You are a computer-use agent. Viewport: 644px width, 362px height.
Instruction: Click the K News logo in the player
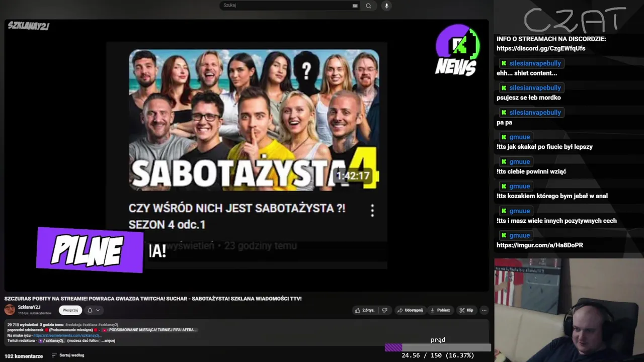coord(457,50)
